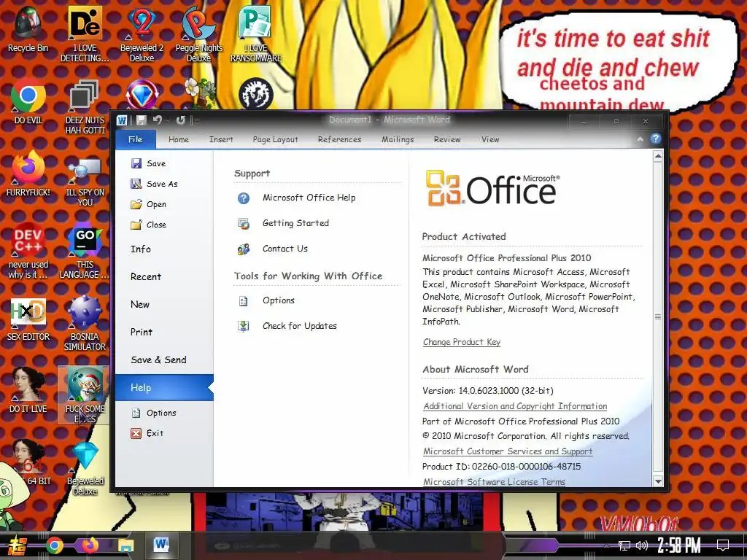
Task: Click the Contact Us button
Action: tap(273, 249)
